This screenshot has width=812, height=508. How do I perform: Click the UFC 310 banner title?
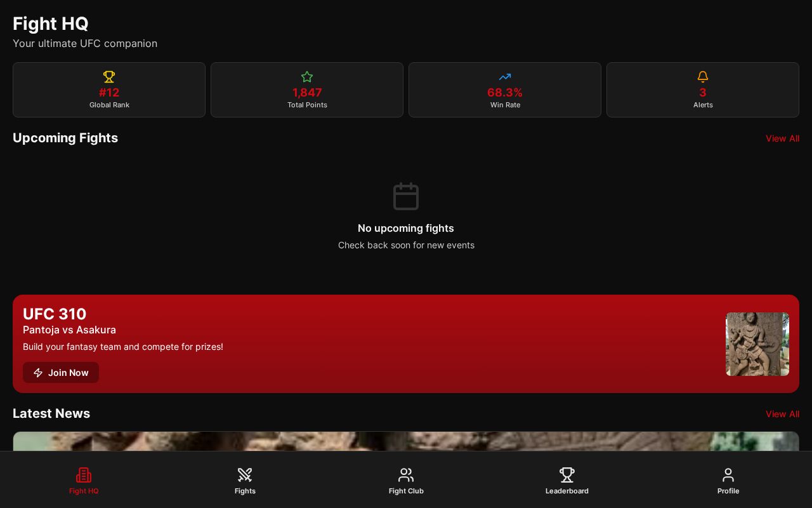tap(55, 314)
